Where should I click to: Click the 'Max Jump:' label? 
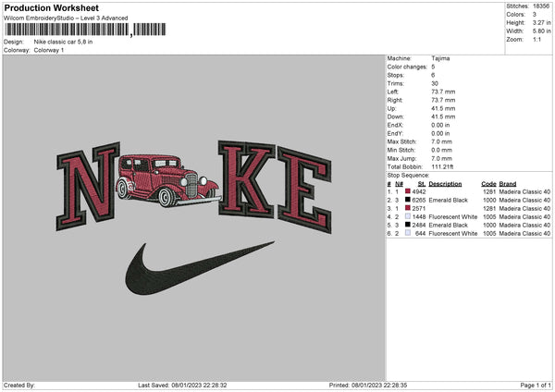[x=401, y=158]
